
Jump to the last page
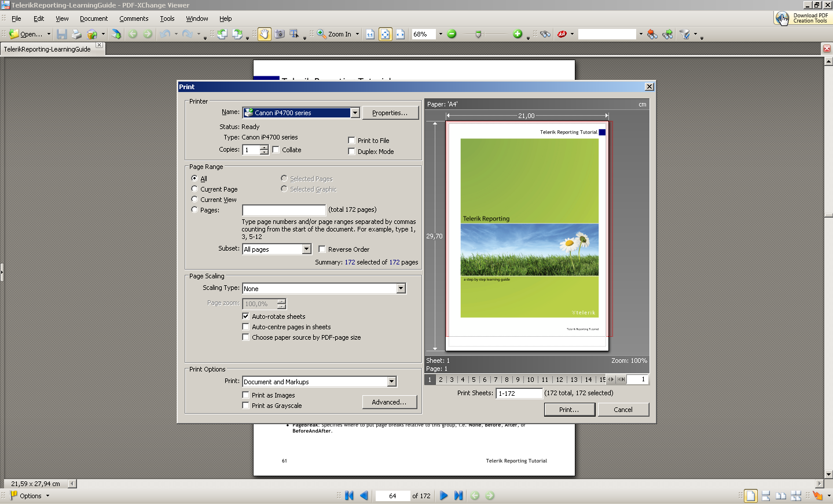pos(458,496)
